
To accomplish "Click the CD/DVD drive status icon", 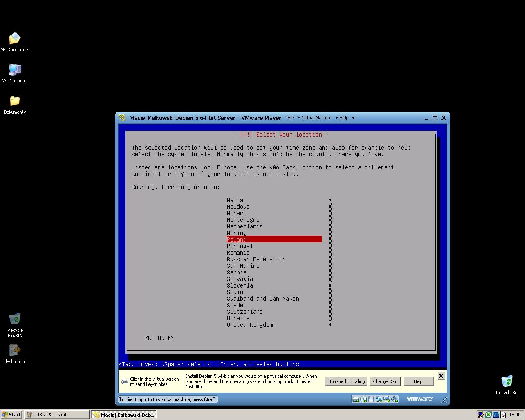I will [x=363, y=399].
